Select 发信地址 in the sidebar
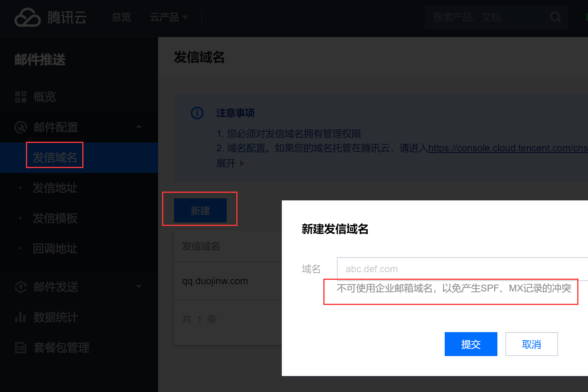This screenshot has width=588, height=392. coord(55,188)
